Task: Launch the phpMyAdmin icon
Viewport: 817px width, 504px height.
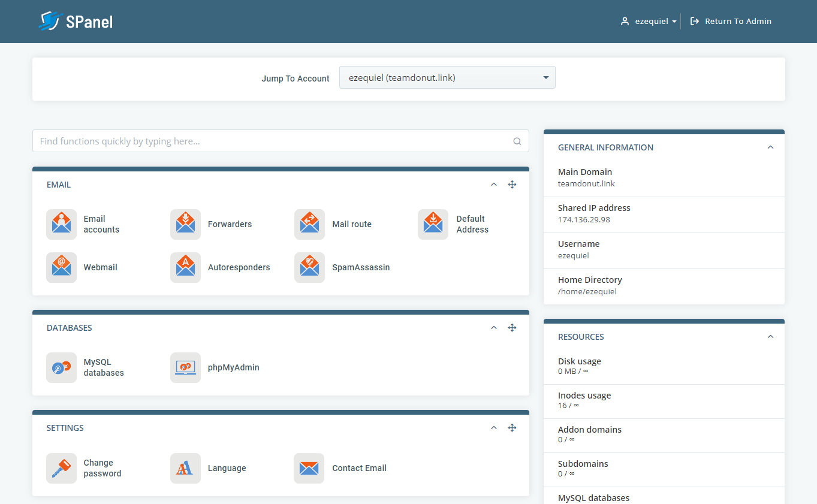Action: click(x=185, y=367)
